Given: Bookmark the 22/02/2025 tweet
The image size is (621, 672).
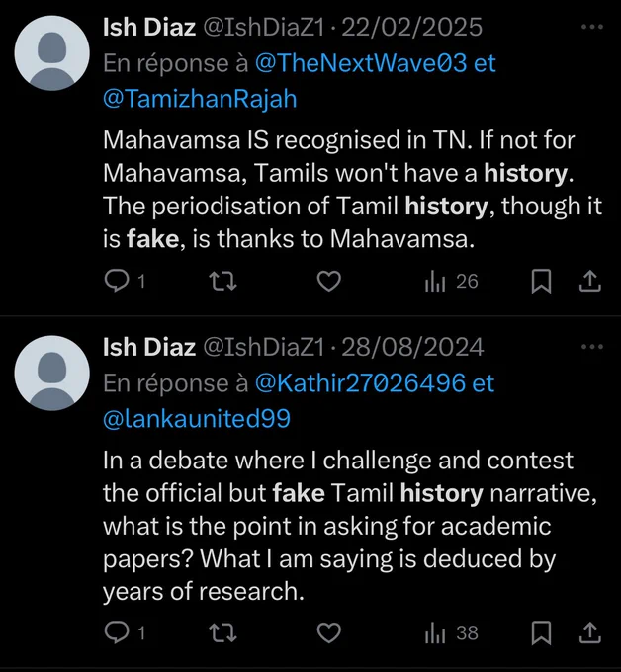Looking at the screenshot, I should [541, 281].
